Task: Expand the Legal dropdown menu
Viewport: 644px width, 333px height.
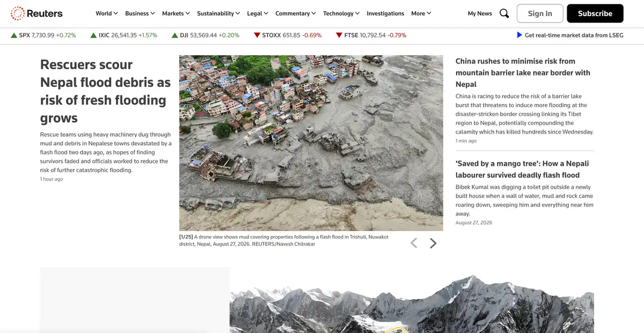Action: pos(258,13)
